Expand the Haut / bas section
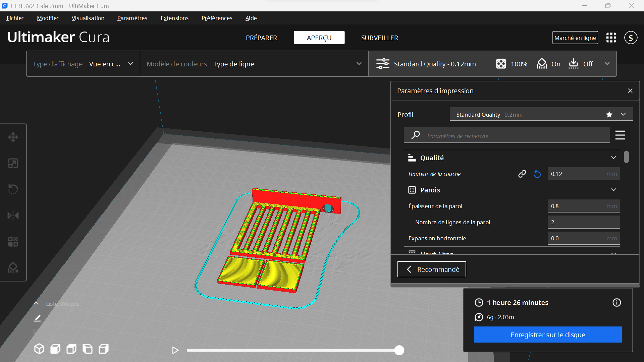Image resolution: width=644 pixels, height=362 pixels. [x=613, y=253]
